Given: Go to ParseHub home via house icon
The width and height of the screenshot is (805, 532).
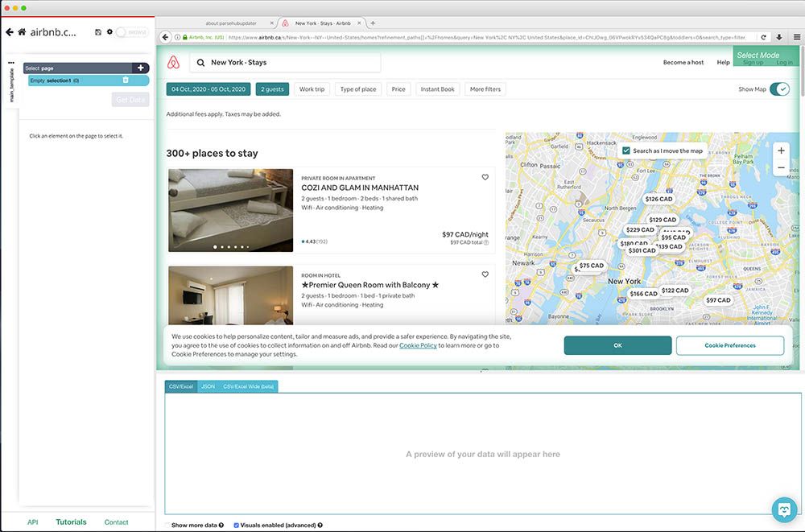Looking at the screenshot, I should tap(22, 32).
